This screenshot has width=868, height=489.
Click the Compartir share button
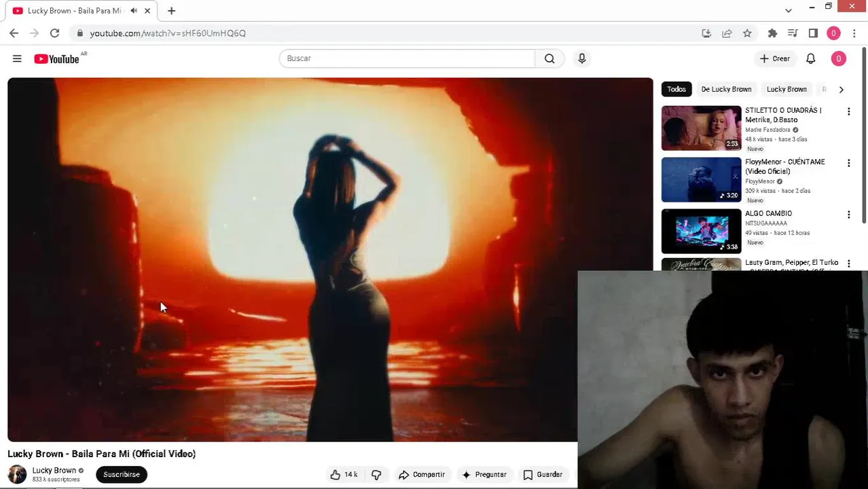pyautogui.click(x=421, y=475)
